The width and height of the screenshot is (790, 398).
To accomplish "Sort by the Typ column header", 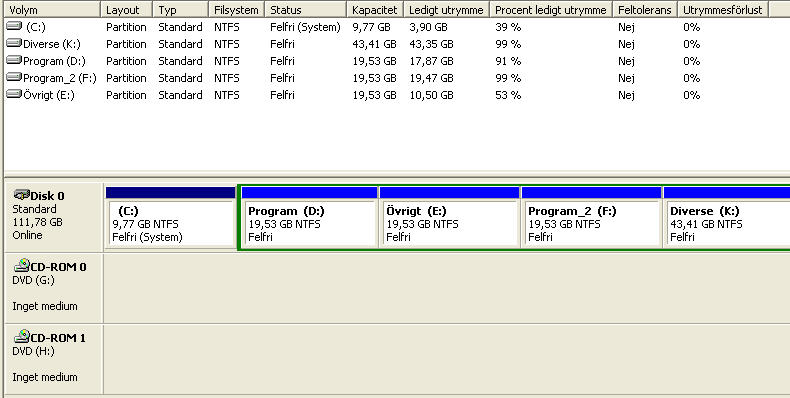I will point(180,10).
